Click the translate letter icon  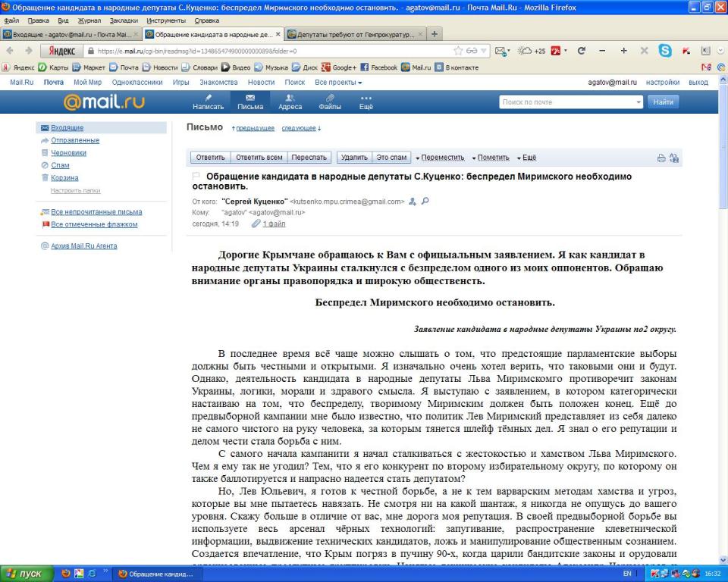pyautogui.click(x=674, y=158)
